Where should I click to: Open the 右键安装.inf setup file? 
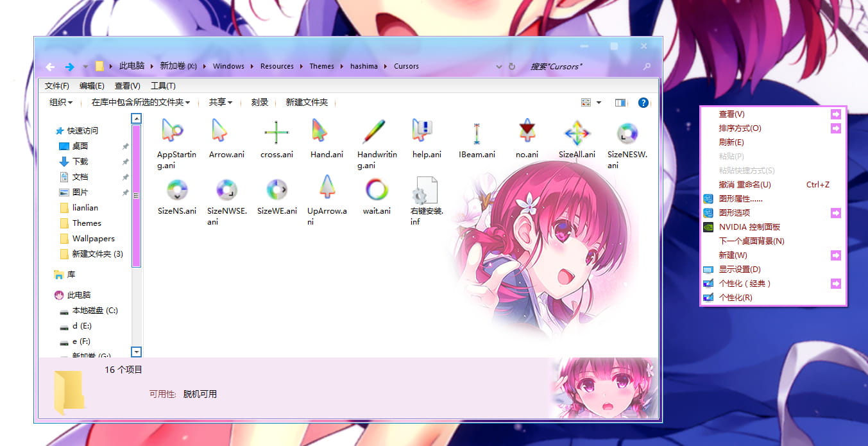pos(427,191)
